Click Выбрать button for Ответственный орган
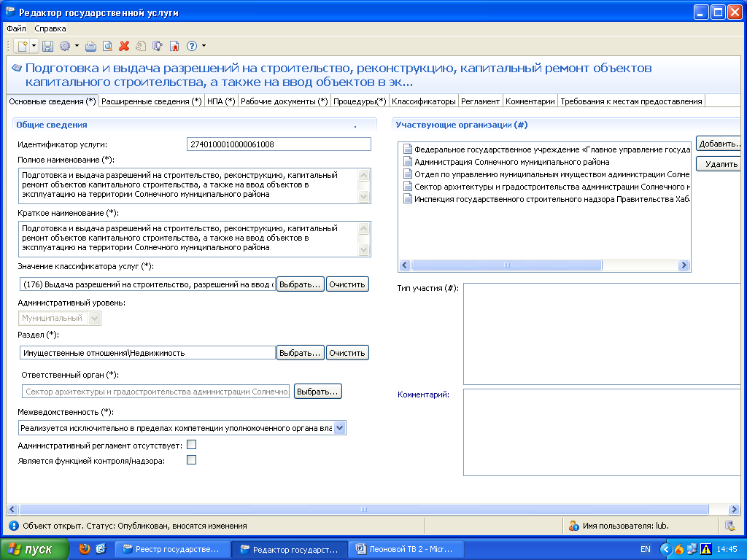Screen dimensions: 747x560 click(317, 392)
